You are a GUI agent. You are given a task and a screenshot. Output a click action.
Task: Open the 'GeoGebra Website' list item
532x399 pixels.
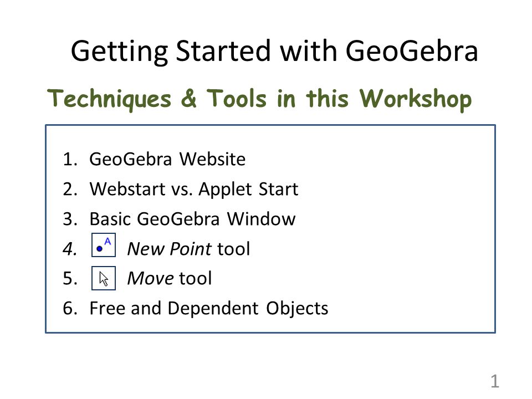(x=167, y=159)
